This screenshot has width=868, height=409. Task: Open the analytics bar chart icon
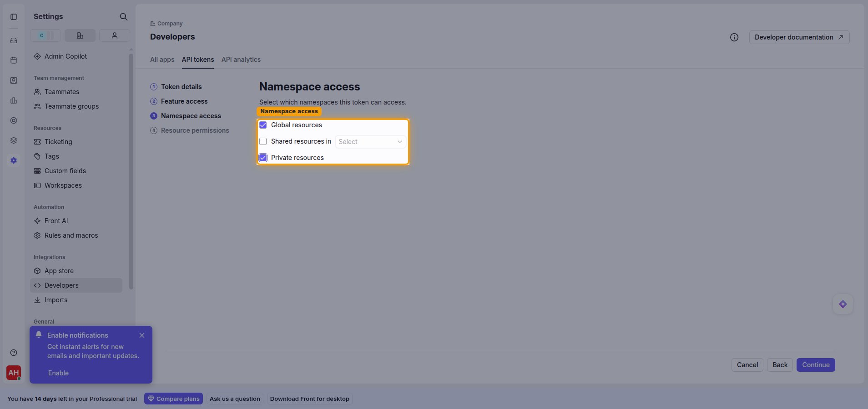pyautogui.click(x=14, y=100)
